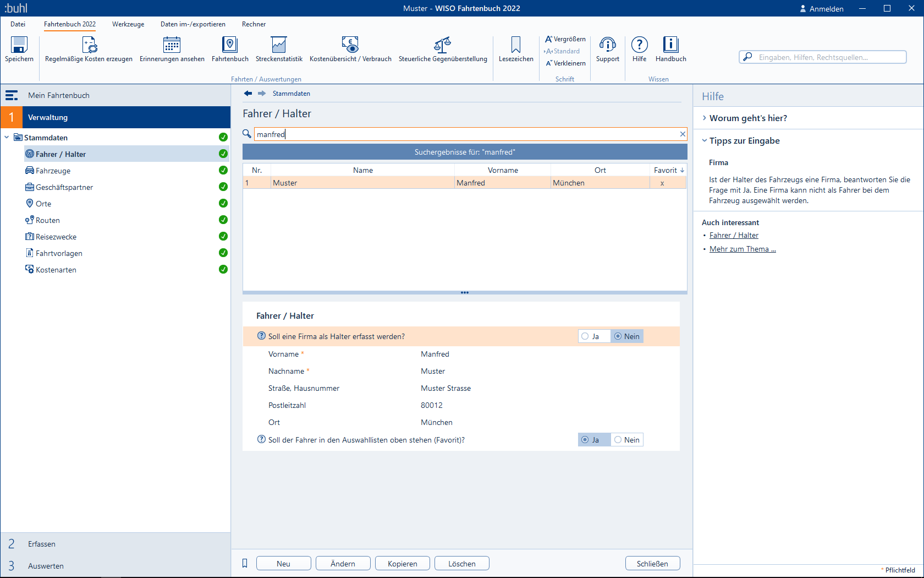Select Nein for Favorit question
The image size is (924, 578).
(627, 440)
